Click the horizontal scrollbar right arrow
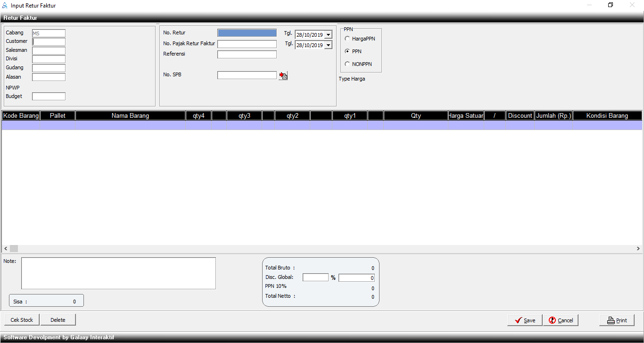 (x=638, y=248)
